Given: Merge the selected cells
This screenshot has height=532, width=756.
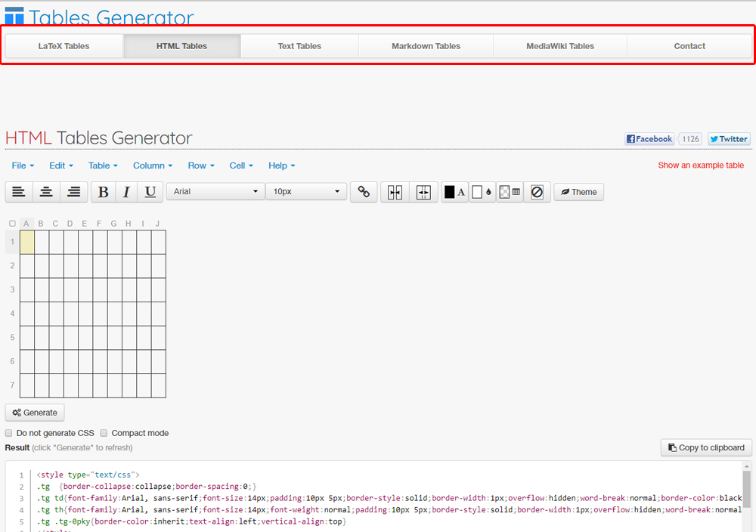Looking at the screenshot, I should click(395, 192).
